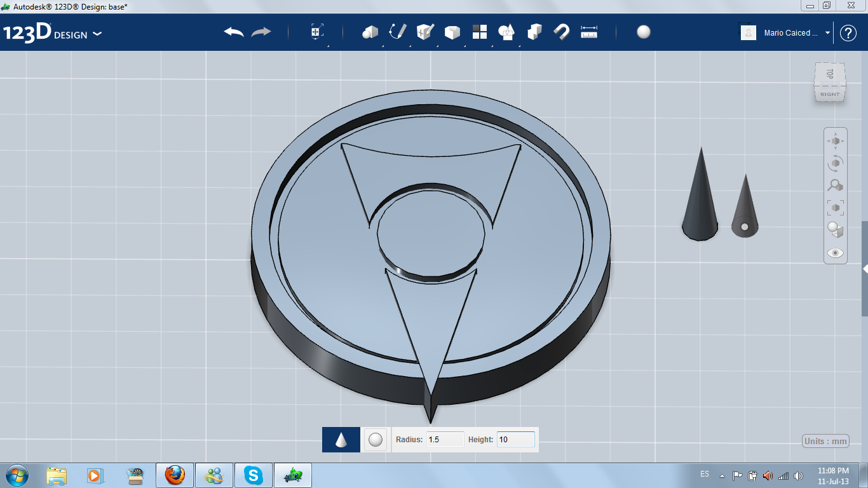Open the Combine tool
This screenshot has height=488, width=868.
[x=534, y=32]
